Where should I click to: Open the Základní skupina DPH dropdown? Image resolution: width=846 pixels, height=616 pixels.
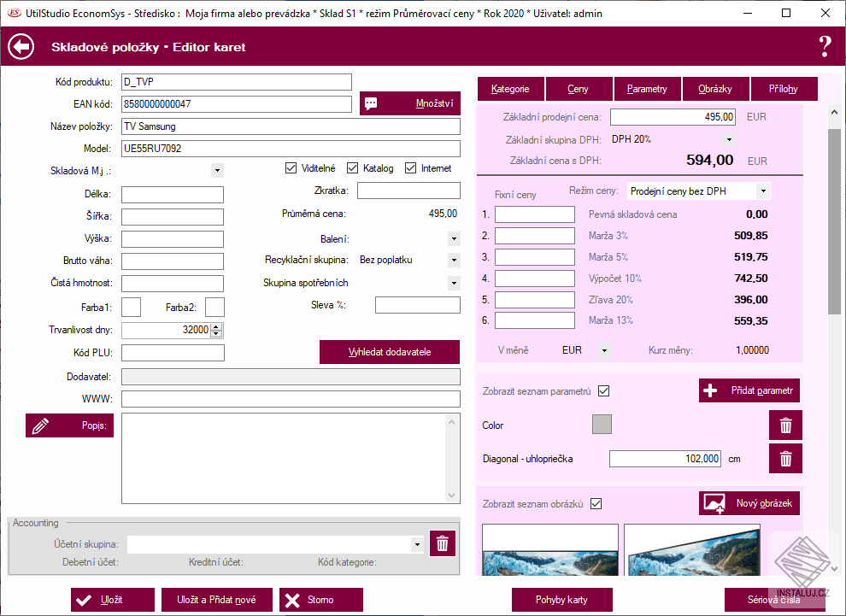(x=729, y=140)
